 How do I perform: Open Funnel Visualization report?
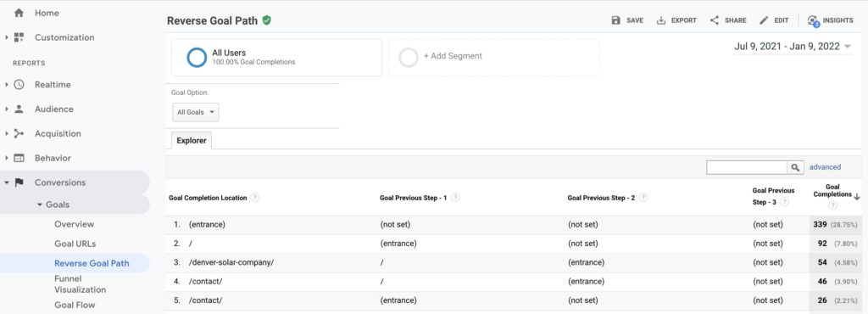coord(80,284)
